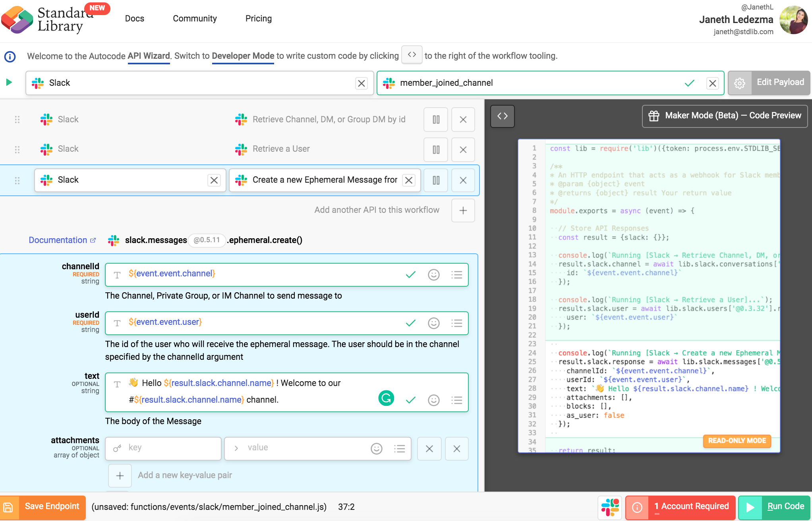Open emoji picker for attachments value
The width and height of the screenshot is (812, 521).
376,449
